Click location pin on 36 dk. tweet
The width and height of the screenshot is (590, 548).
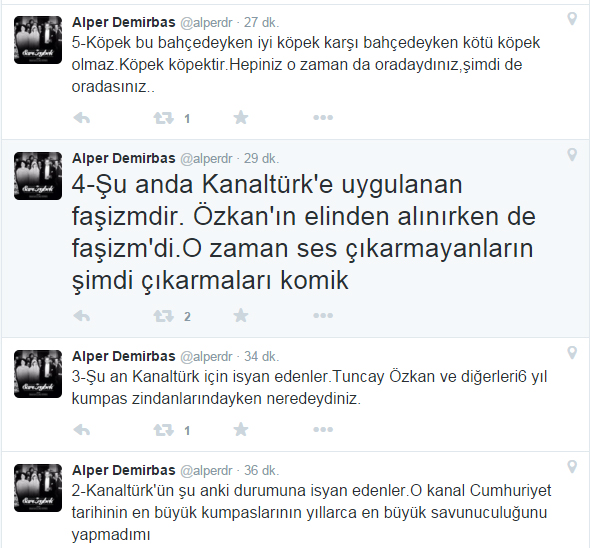572,467
